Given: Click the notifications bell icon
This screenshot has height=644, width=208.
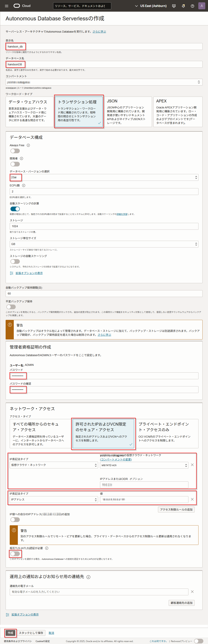Looking at the screenshot, I should pos(183,6).
